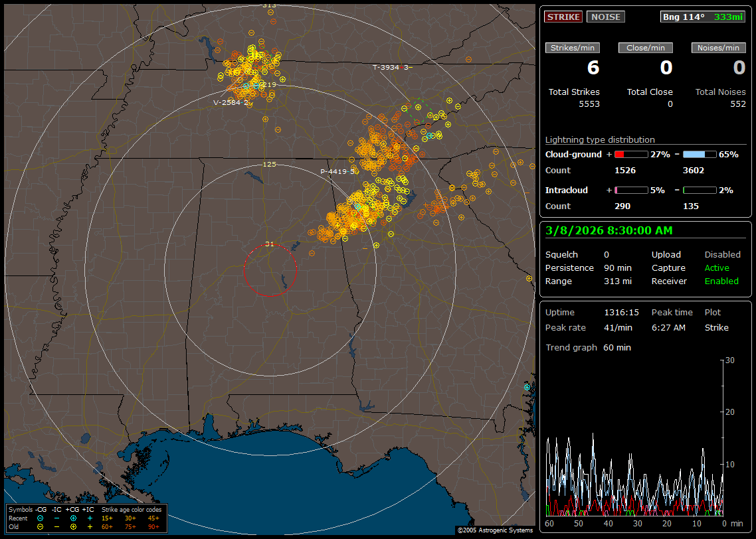Screen dimensions: 756x539
Task: Click the negative cloud-ground blue percentage bar
Action: point(700,154)
